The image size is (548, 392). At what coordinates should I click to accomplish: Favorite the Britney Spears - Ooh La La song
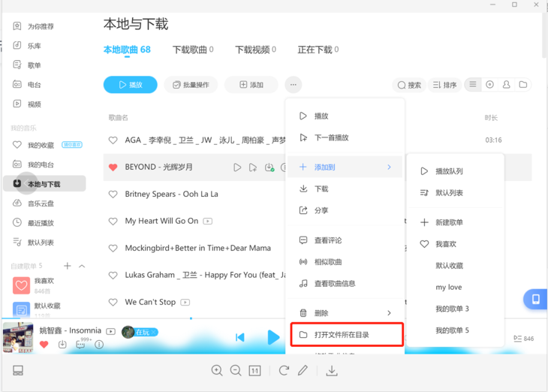click(x=113, y=194)
